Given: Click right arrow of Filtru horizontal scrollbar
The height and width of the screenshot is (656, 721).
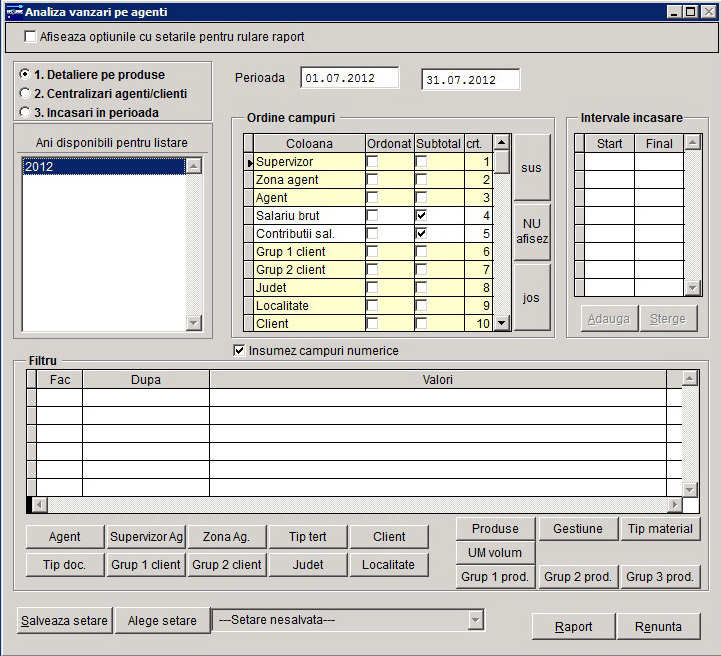Looking at the screenshot, I should click(x=674, y=505).
